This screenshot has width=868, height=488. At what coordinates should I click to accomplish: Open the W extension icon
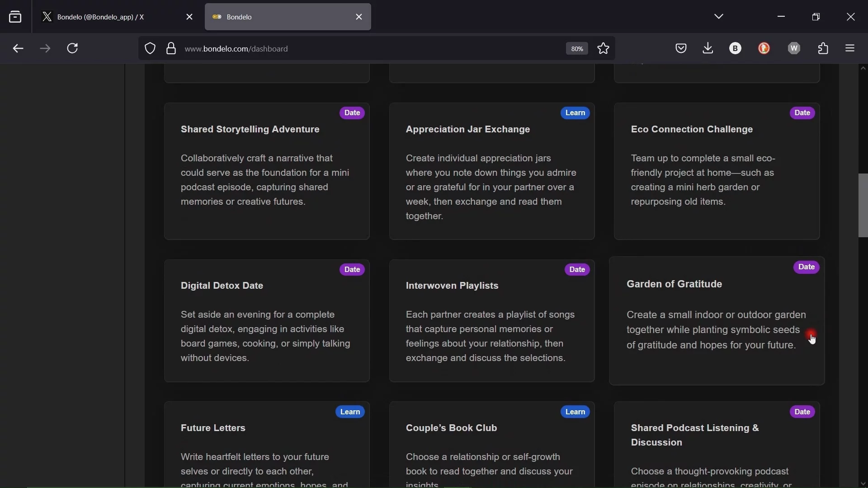794,48
